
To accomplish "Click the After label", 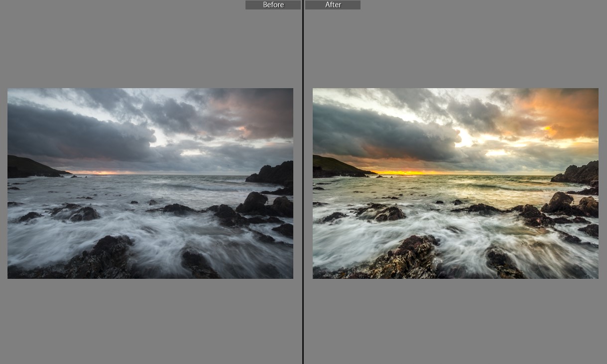I will 333,5.
